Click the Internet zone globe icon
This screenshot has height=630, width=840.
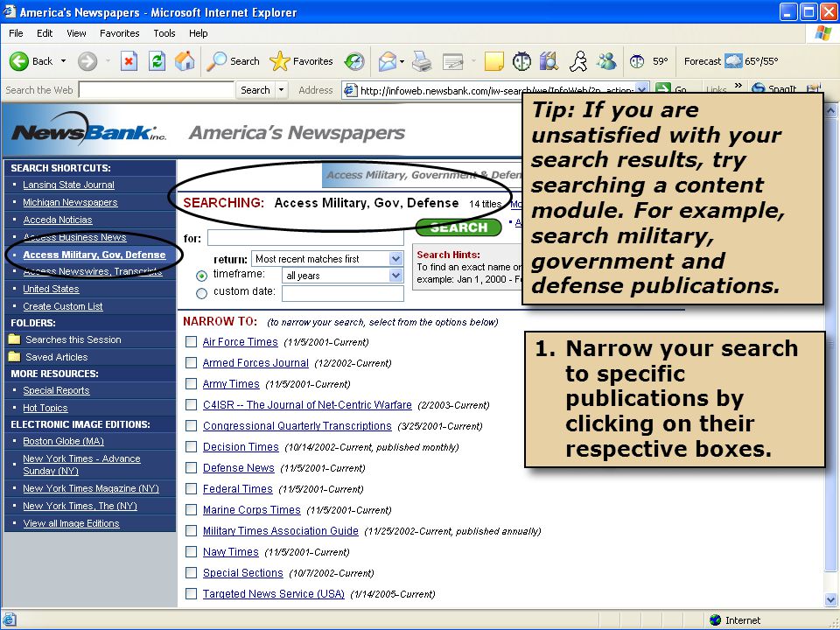click(715, 619)
